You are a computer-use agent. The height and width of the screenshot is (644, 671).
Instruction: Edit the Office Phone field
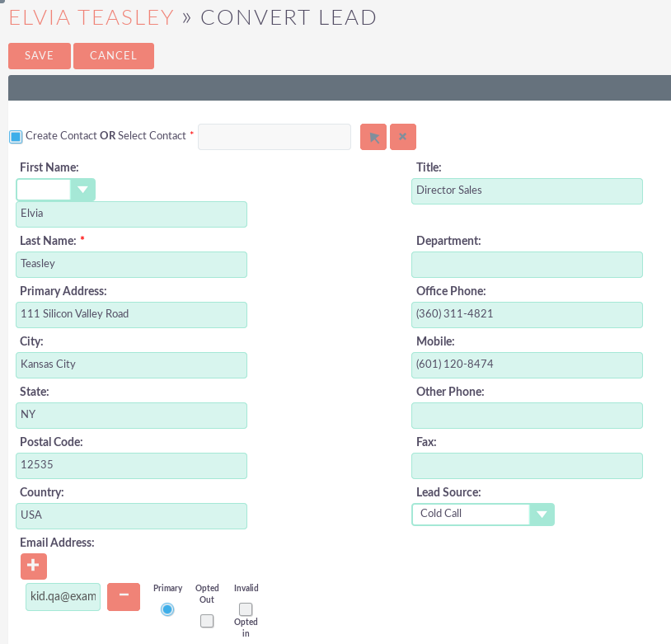(527, 315)
